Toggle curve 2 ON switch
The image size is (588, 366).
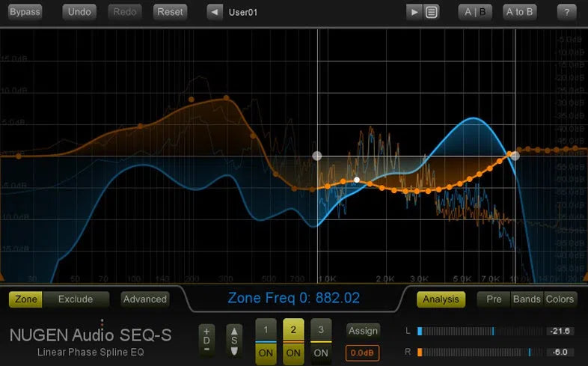(x=293, y=353)
